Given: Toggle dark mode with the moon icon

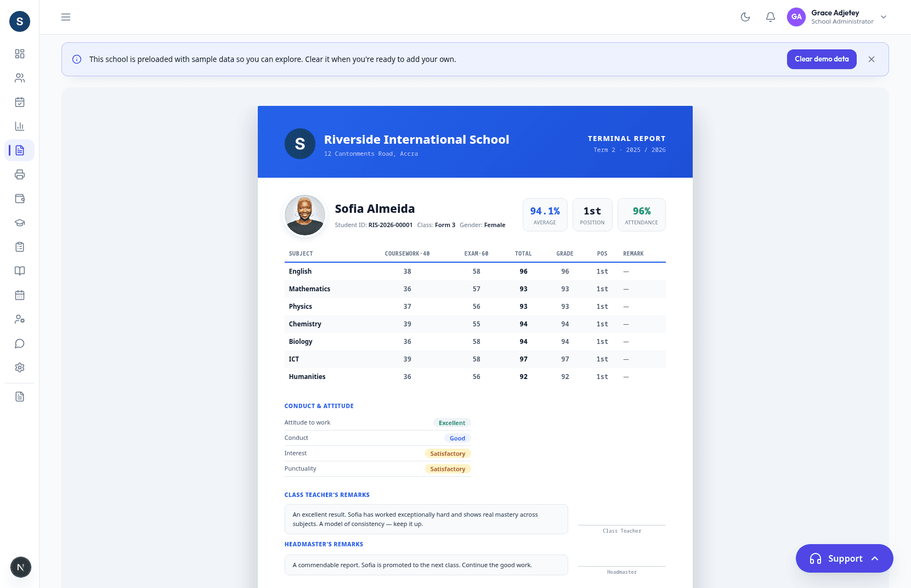Looking at the screenshot, I should click(745, 17).
